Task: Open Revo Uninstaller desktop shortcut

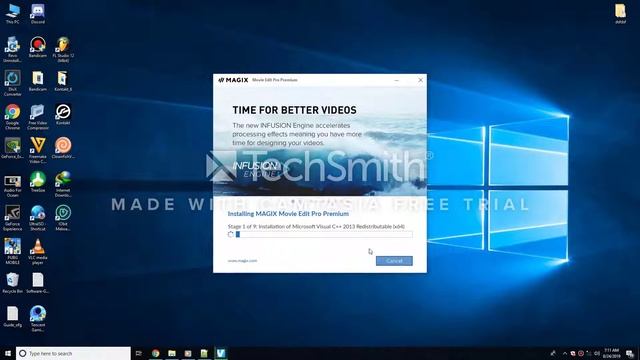Action: (x=12, y=49)
